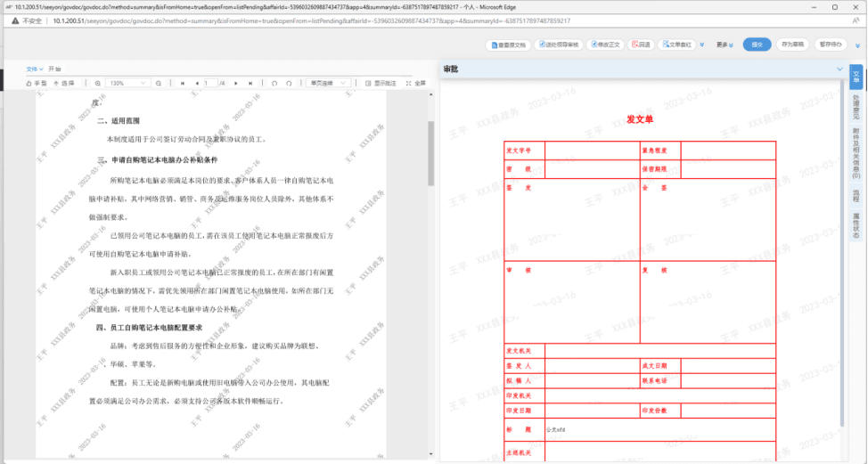This screenshot has width=868, height=464.
Task: Click the document scrollbar up arrow
Action: point(431,94)
